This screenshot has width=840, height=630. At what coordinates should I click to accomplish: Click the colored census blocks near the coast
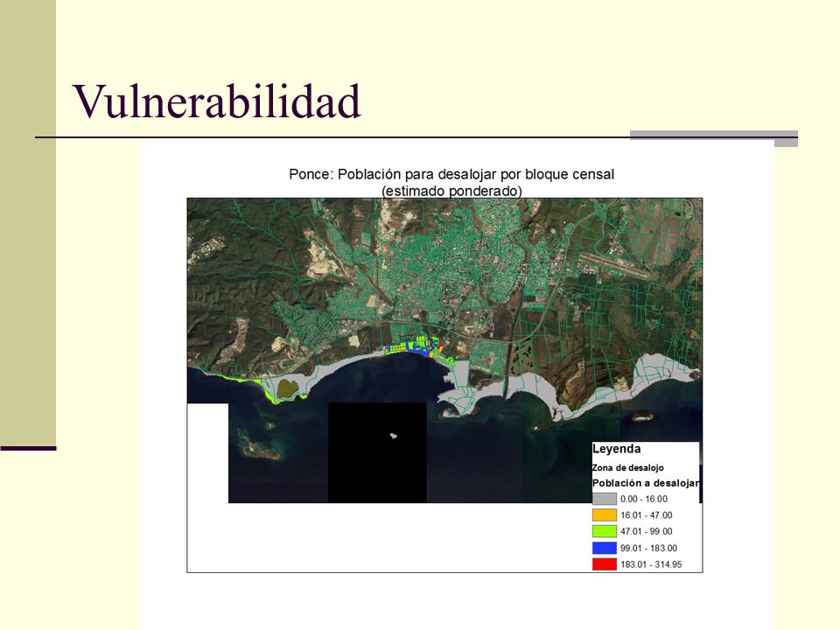coord(419,350)
